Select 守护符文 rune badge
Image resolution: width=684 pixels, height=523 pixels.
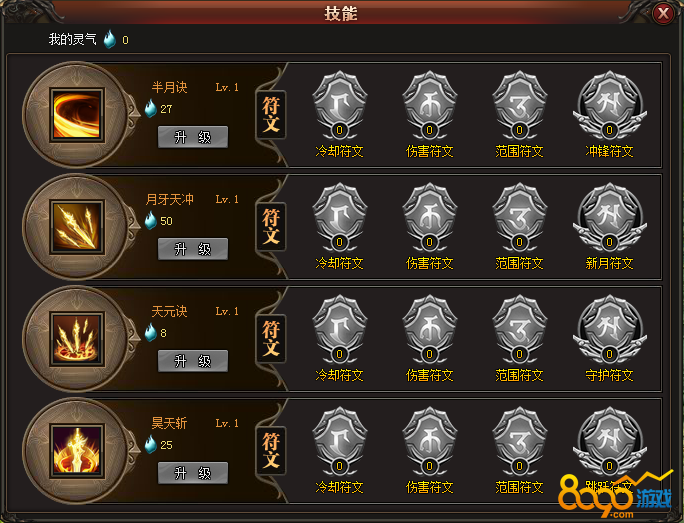pyautogui.click(x=609, y=329)
